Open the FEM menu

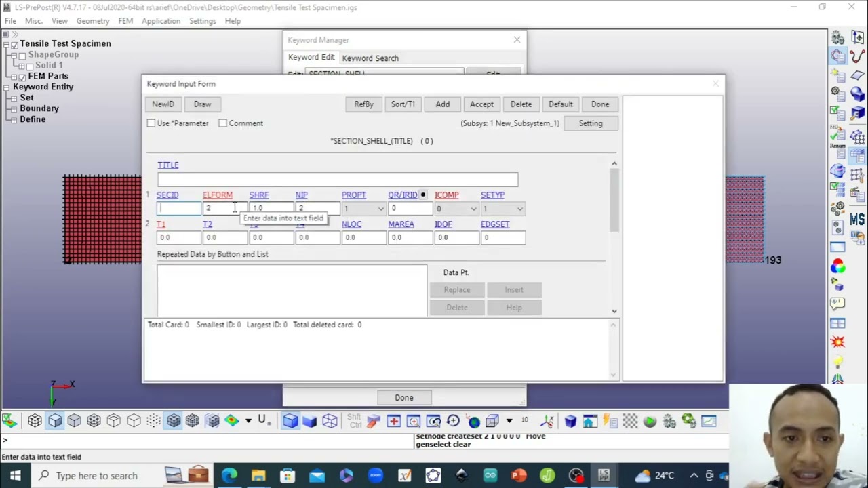pos(125,21)
